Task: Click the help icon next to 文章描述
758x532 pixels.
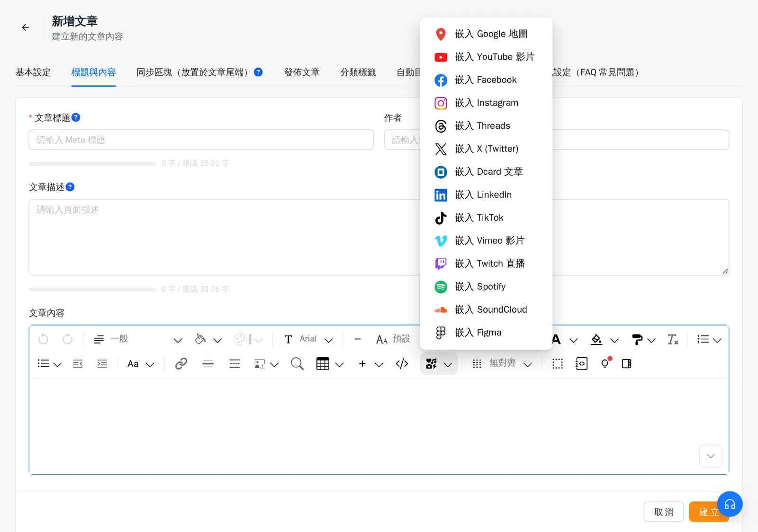Action: 70,187
